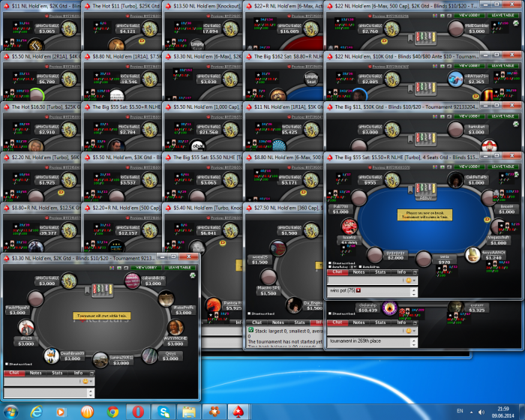The height and width of the screenshot is (420, 525).
Task: Click Rebuy button on Big $55 Sat table
Action: pos(426,198)
